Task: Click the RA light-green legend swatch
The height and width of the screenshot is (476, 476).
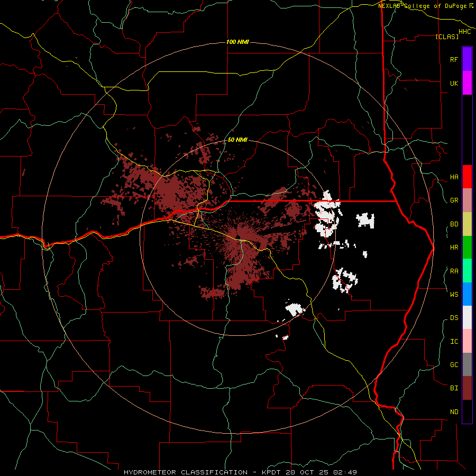Action: pos(467,271)
